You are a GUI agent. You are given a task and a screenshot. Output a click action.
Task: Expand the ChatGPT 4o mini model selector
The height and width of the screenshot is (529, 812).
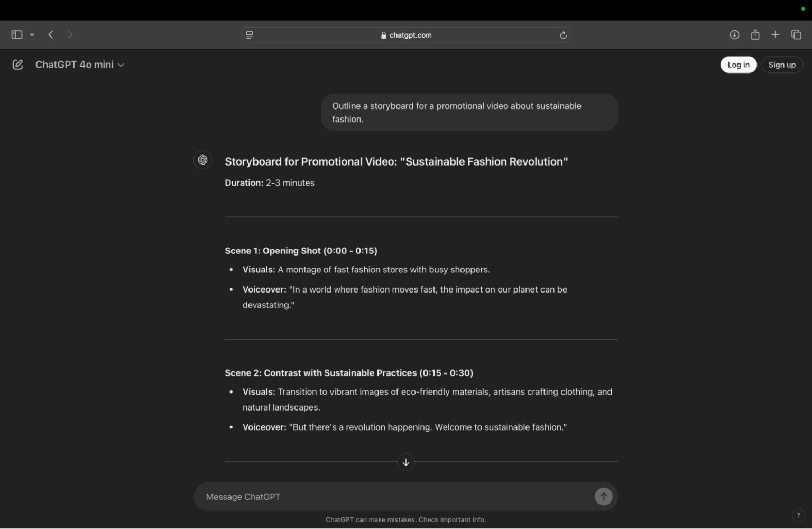click(x=80, y=65)
